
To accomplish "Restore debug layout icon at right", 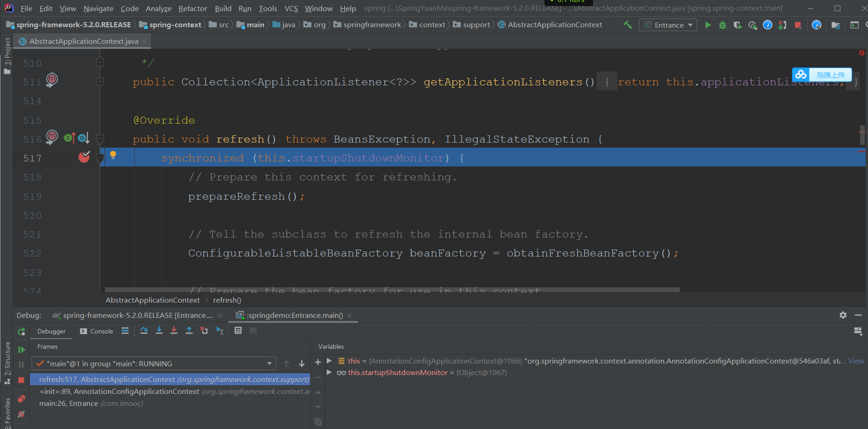I will [x=858, y=331].
